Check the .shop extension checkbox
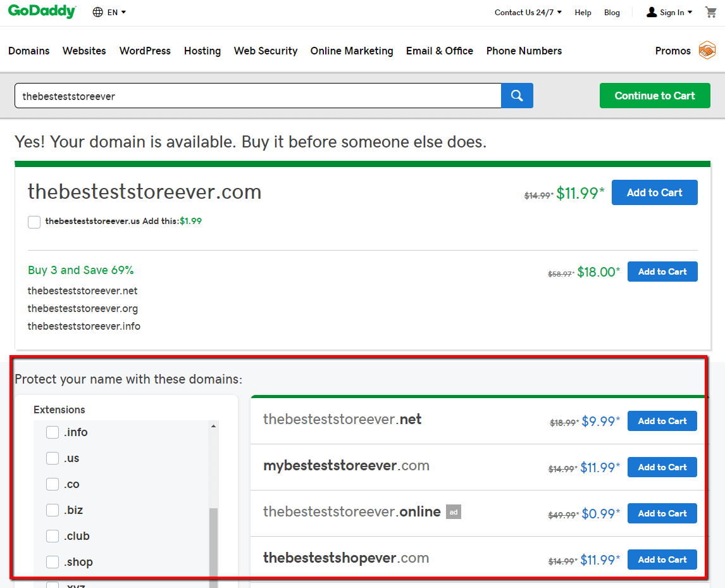Screen dimensions: 725x588 (x=52, y=561)
